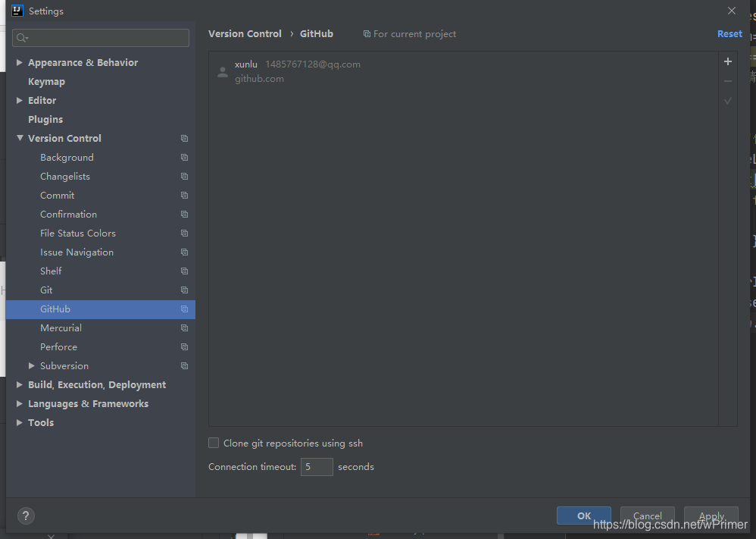Viewport: 756px width, 539px height.
Task: Click the IntelliJ logo in the title bar
Action: pos(17,11)
